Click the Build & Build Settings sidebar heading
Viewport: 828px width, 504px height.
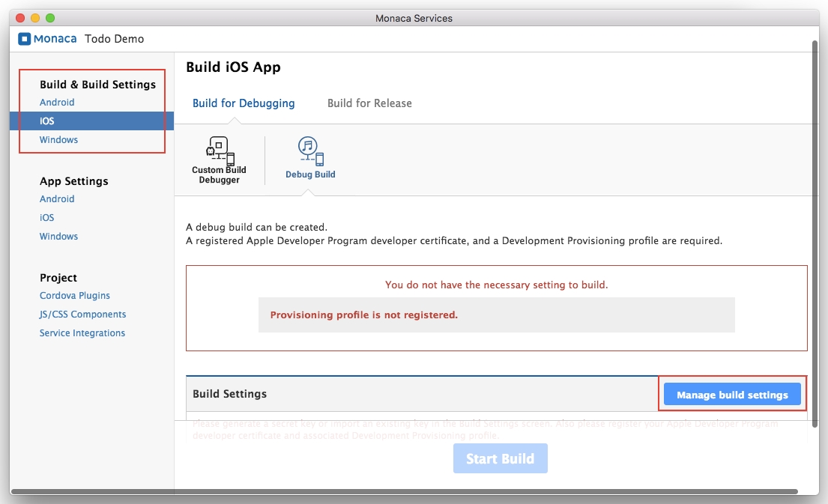tap(97, 85)
